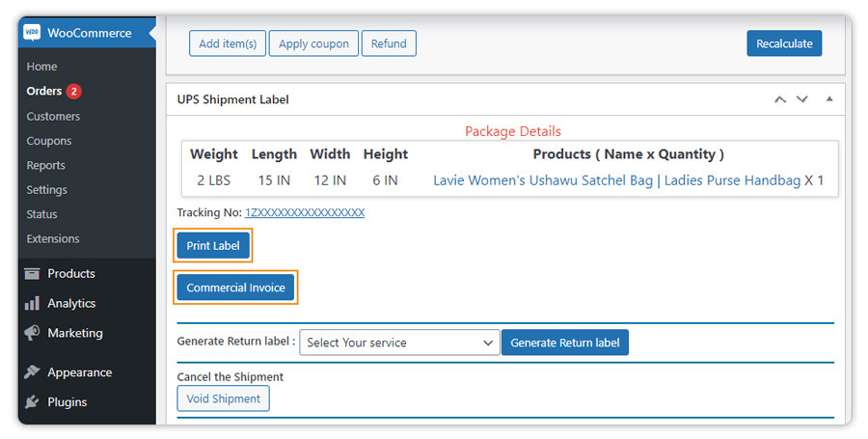868x439 pixels.
Task: Move UPS Shipment Label panel down
Action: click(802, 99)
